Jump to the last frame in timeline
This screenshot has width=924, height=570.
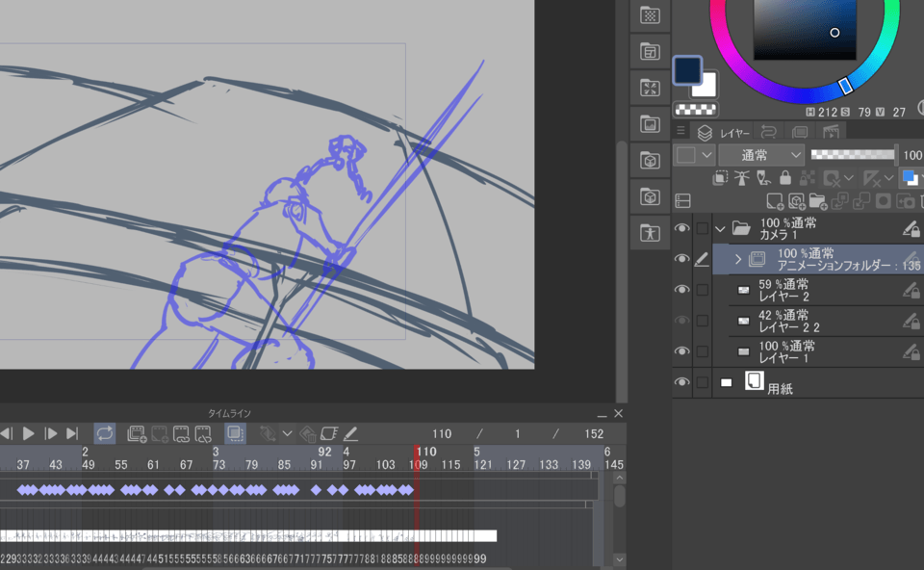click(x=72, y=434)
